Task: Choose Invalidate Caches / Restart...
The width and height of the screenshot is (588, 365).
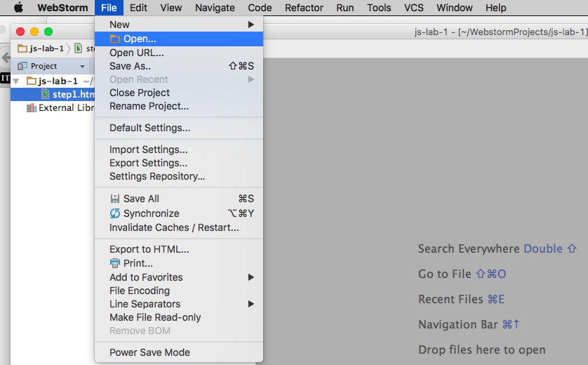Action: point(174,227)
